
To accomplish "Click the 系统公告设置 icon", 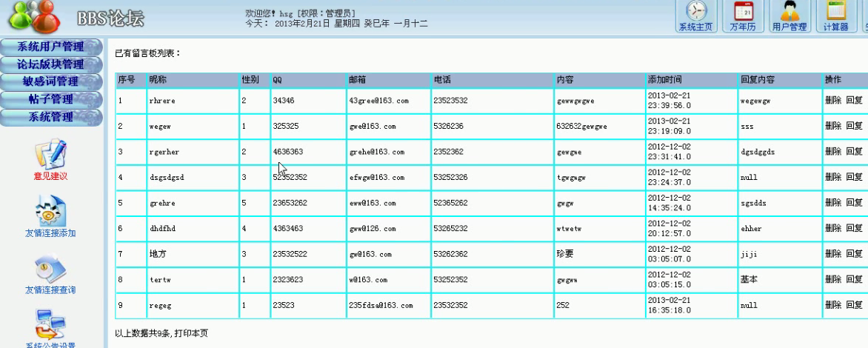I will click(x=50, y=324).
